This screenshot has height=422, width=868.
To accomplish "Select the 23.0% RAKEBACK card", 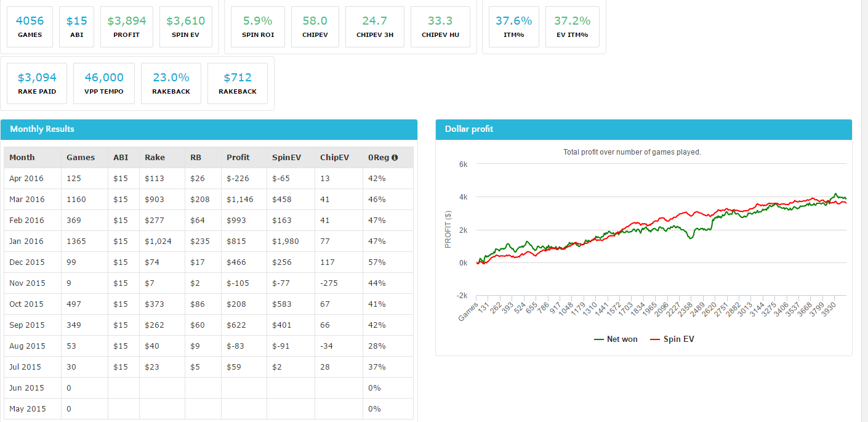I will (171, 83).
